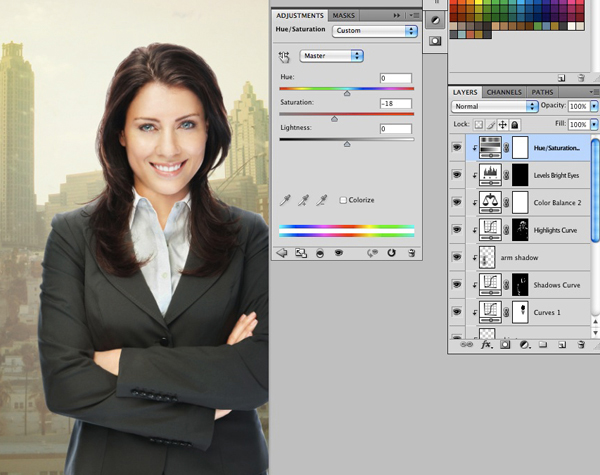Select the on-image targeted adjustment tool
600x475 pixels.
pyautogui.click(x=284, y=57)
